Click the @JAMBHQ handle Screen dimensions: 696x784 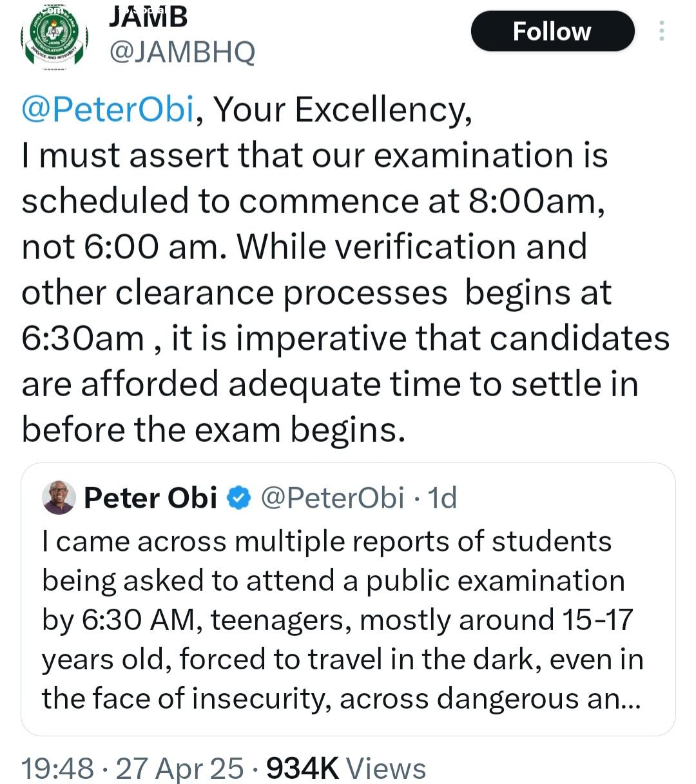tap(182, 52)
